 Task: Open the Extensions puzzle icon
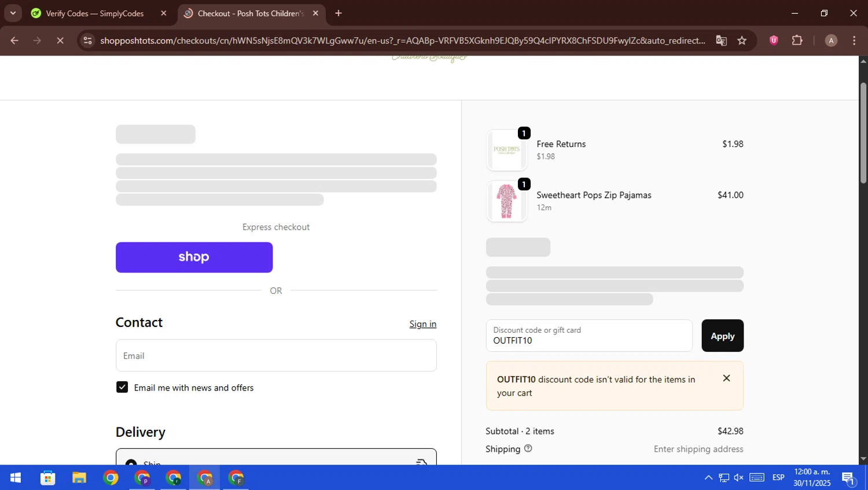tap(797, 40)
